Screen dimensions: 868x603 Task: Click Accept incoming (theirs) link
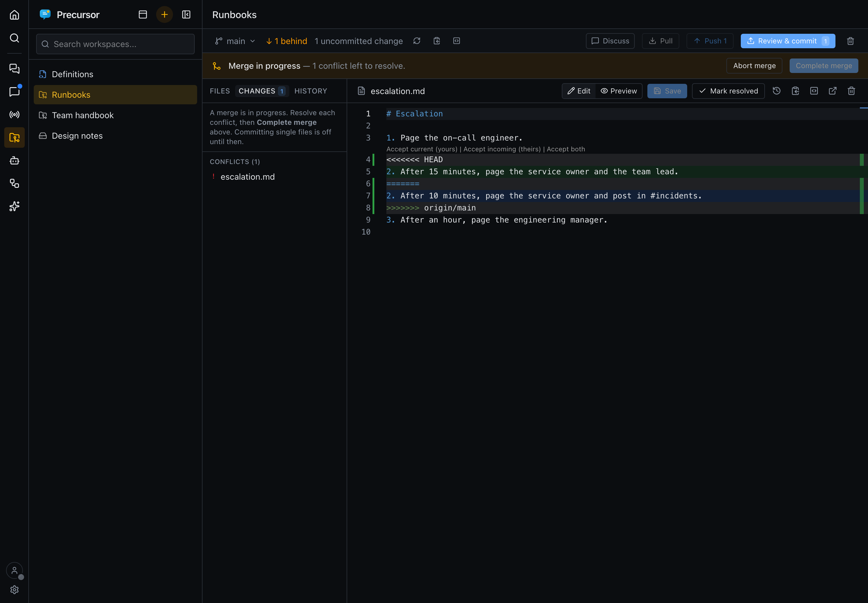pyautogui.click(x=502, y=149)
